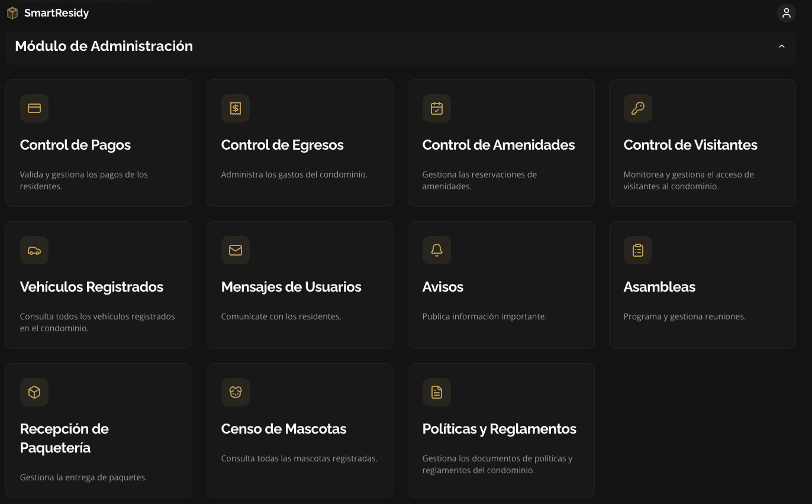This screenshot has height=504, width=812.
Task: Select the car icon on Vehículos Registrados
Action: (34, 250)
